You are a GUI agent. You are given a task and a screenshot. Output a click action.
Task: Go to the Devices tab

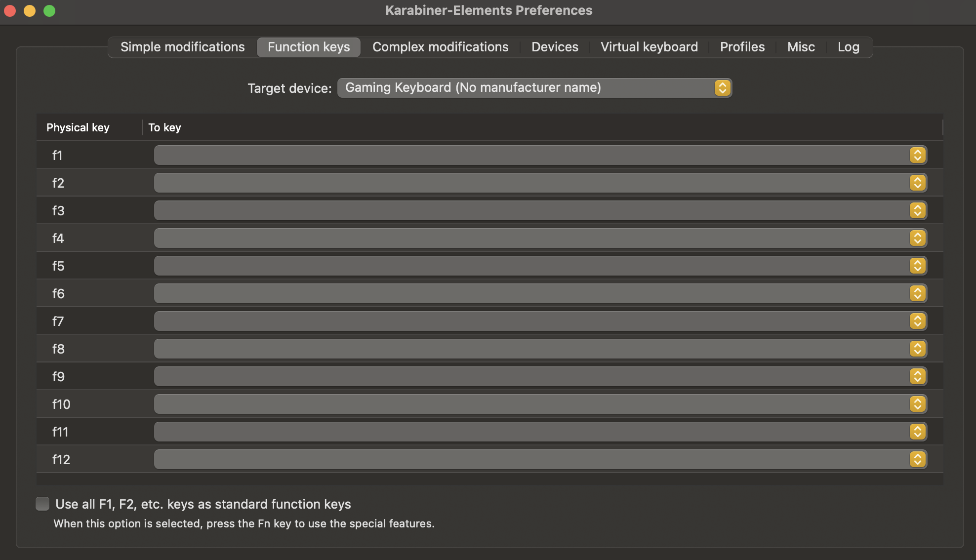pyautogui.click(x=555, y=47)
